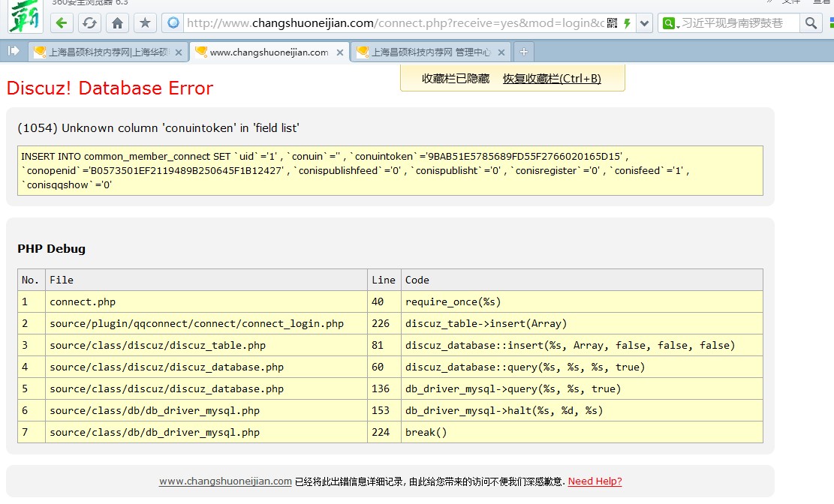Image resolution: width=834 pixels, height=504 pixels.
Task: Click into the URL address field
Action: click(x=390, y=23)
